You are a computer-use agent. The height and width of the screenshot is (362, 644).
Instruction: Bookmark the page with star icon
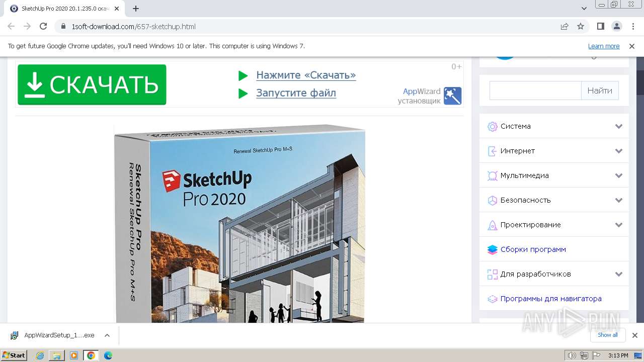pos(581,27)
